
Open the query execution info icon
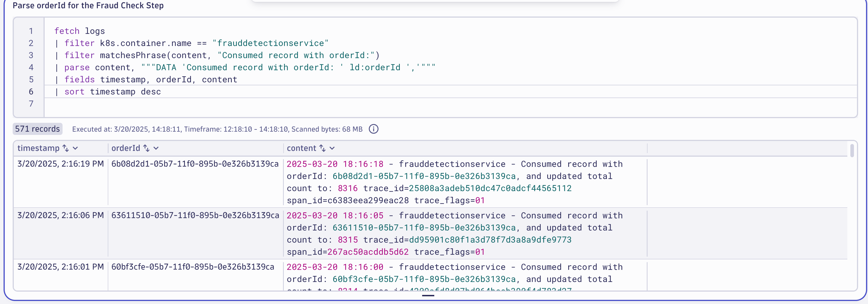click(x=373, y=129)
